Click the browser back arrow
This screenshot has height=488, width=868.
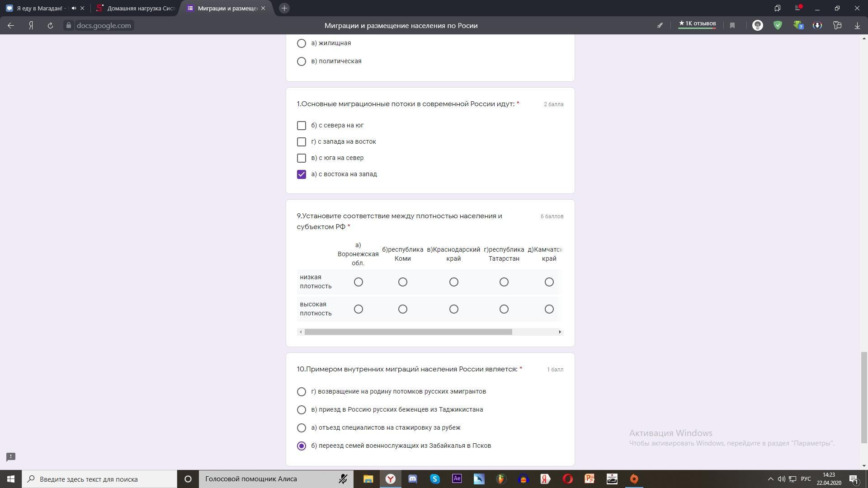pyautogui.click(x=11, y=26)
